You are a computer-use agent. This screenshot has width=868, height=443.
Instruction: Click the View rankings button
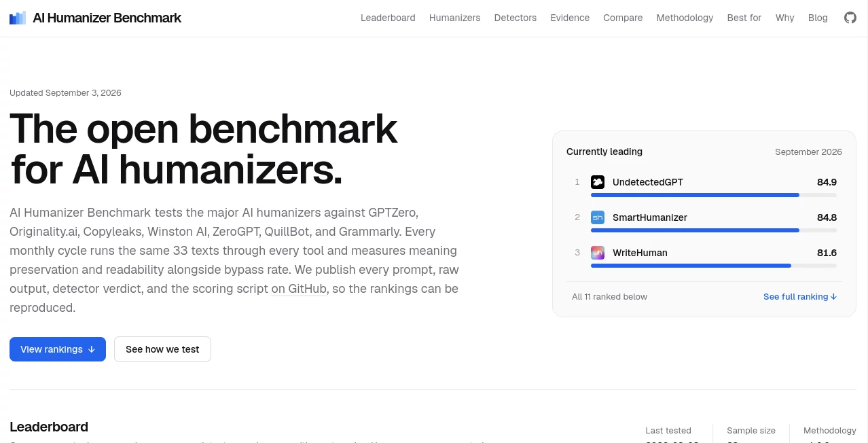[x=58, y=349]
